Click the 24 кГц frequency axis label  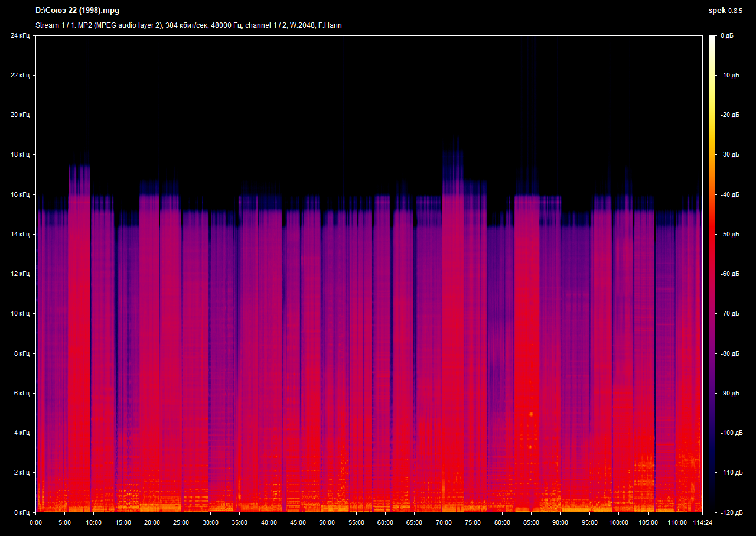[19, 36]
